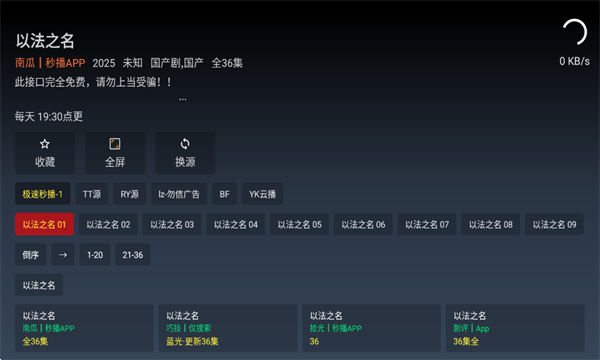The height and width of the screenshot is (360, 600).
Task: Play episode 以法之名 08
Action: click(491, 224)
